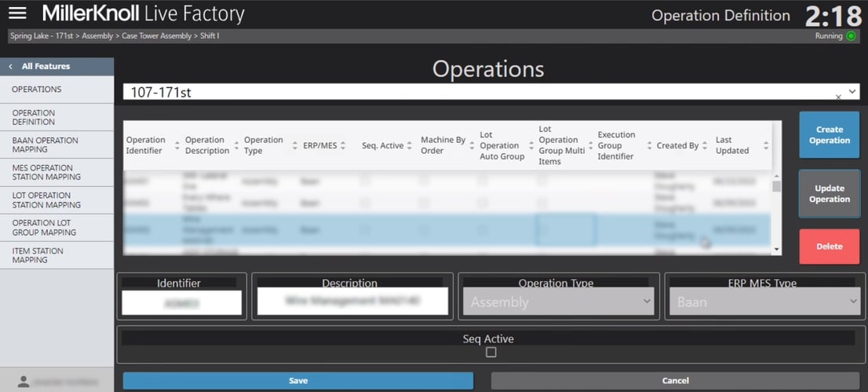This screenshot has width=868, height=392.
Task: Open OPERATION LOT GROUP MAPPING
Action: point(57,228)
